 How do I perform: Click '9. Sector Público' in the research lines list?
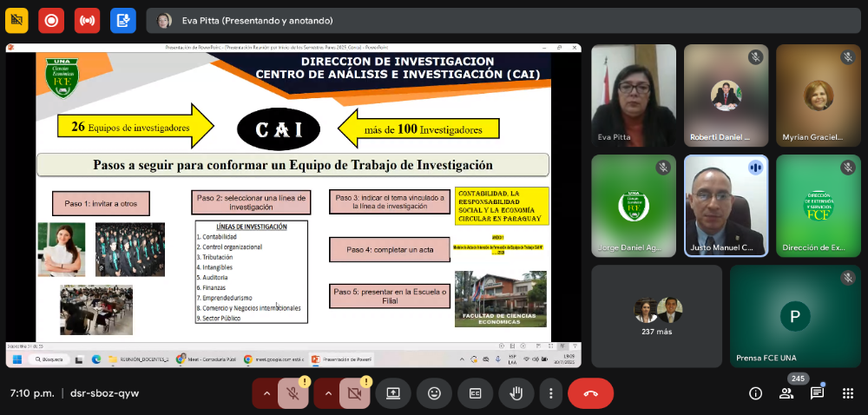point(219,318)
